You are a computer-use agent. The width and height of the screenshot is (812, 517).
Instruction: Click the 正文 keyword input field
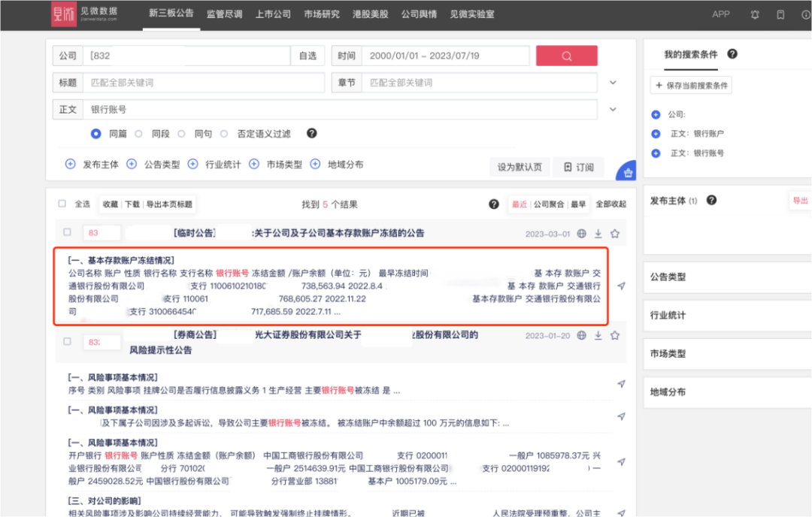[341, 110]
